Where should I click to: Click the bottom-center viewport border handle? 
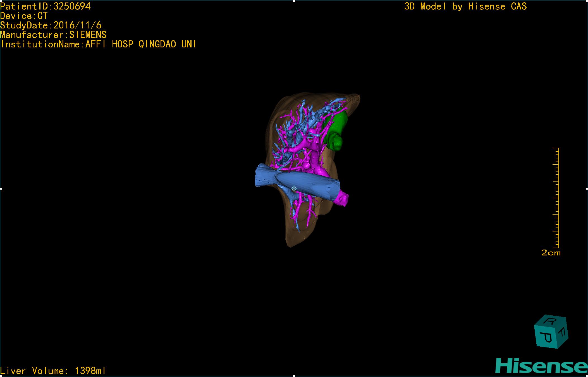pyautogui.click(x=294, y=376)
